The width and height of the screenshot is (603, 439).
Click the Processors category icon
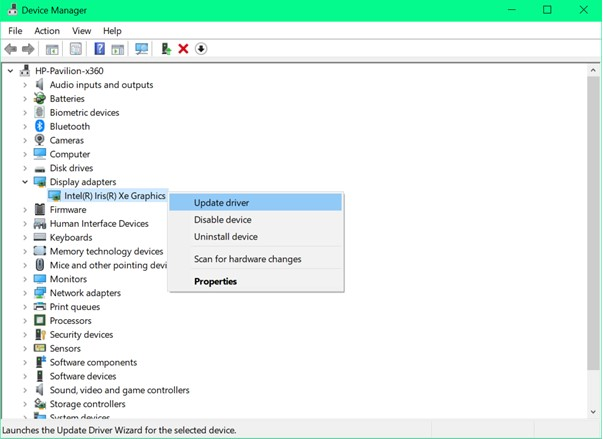[40, 320]
